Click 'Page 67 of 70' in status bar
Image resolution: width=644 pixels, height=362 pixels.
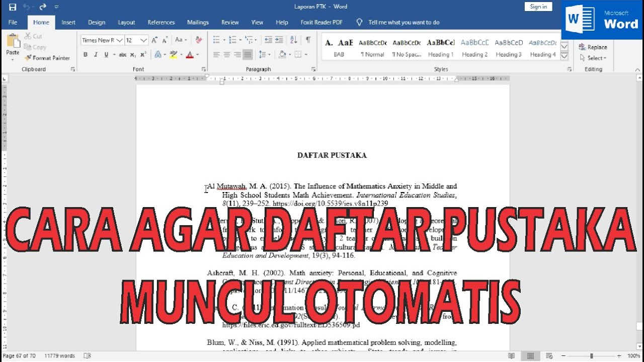click(x=19, y=356)
